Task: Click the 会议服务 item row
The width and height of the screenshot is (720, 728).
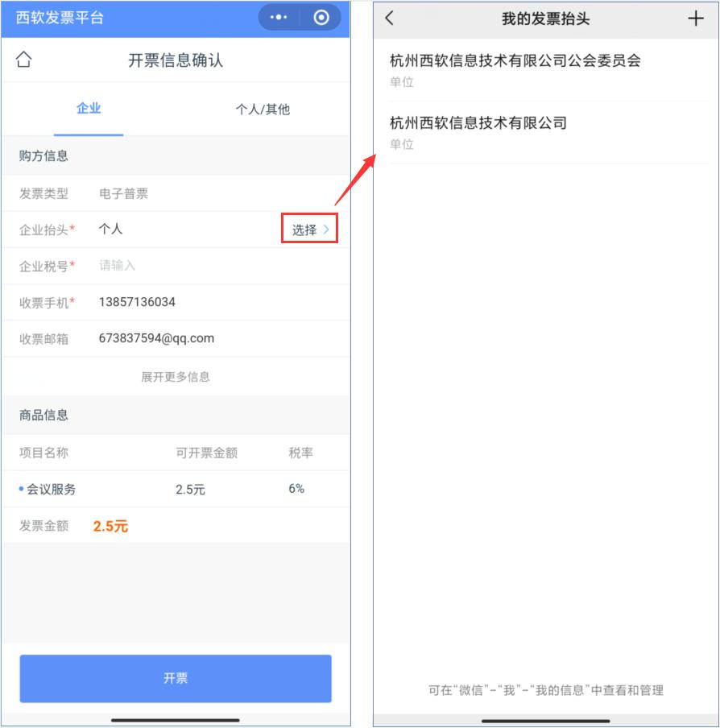Action: pos(176,489)
